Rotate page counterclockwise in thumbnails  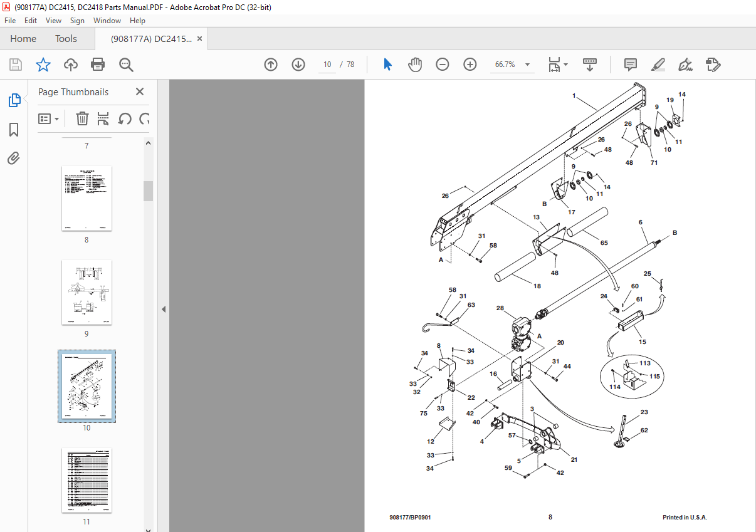pyautogui.click(x=125, y=118)
